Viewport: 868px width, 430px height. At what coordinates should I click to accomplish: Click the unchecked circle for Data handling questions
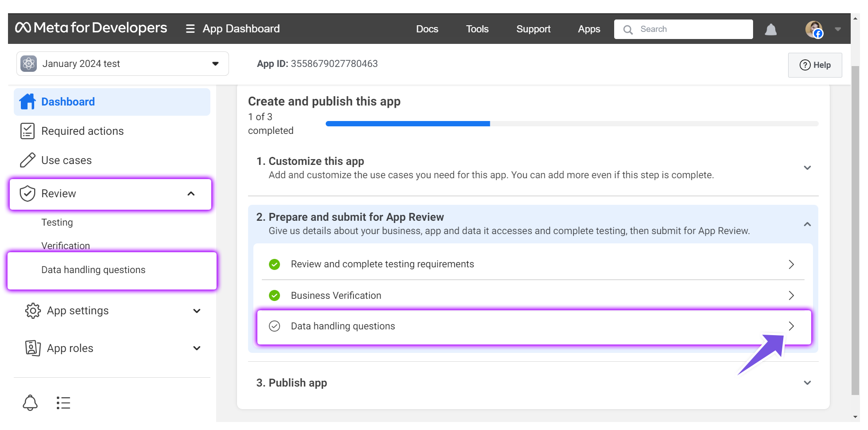coord(275,326)
